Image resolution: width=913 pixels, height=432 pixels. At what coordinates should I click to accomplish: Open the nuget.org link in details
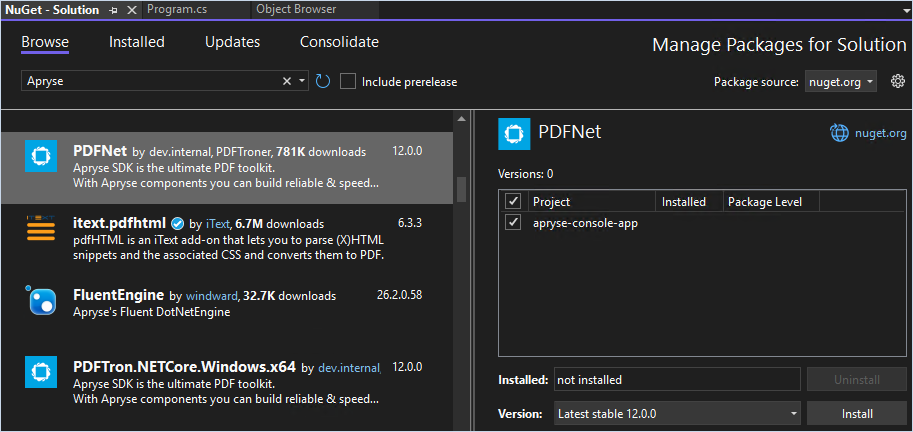pos(880,133)
